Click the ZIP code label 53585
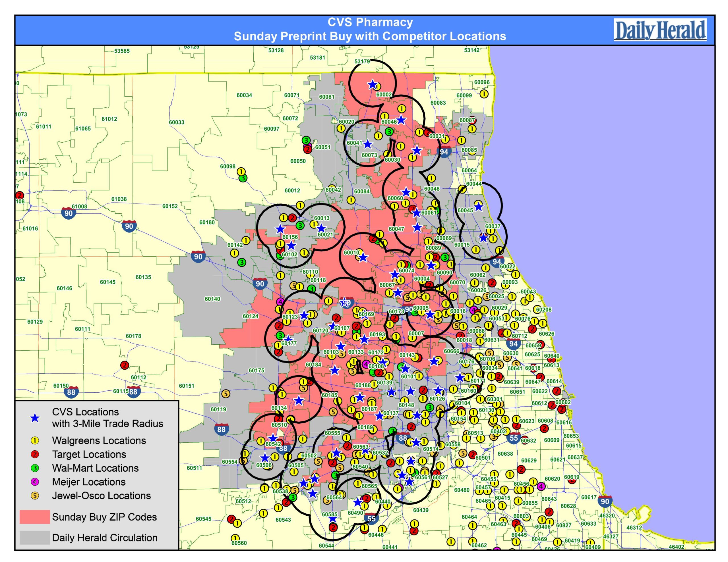The height and width of the screenshot is (562, 728). pyautogui.click(x=122, y=51)
